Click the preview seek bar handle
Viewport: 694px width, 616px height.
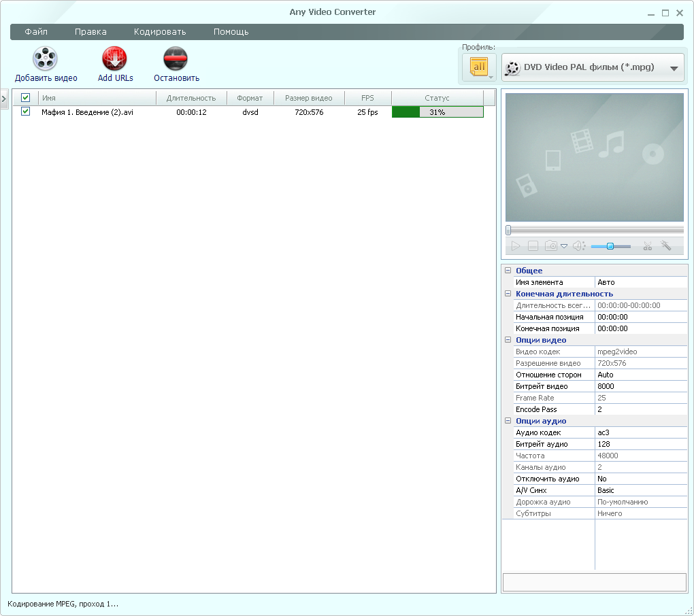point(508,230)
